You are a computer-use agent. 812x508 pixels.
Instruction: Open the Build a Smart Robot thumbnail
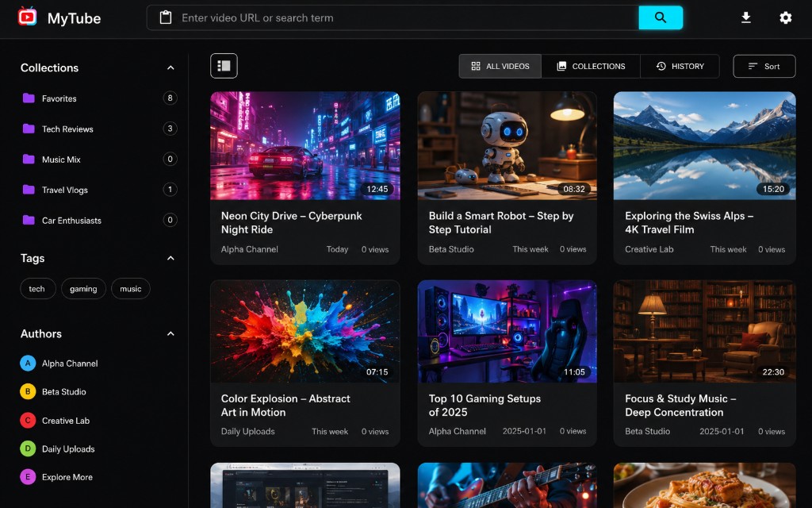click(507, 146)
